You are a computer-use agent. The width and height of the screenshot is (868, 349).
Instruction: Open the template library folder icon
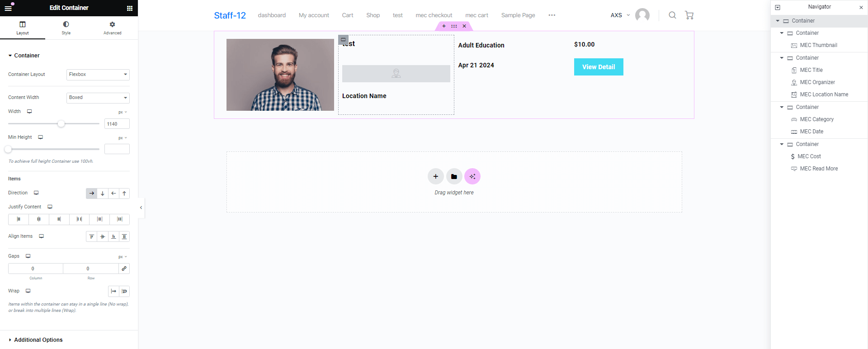coord(454,176)
